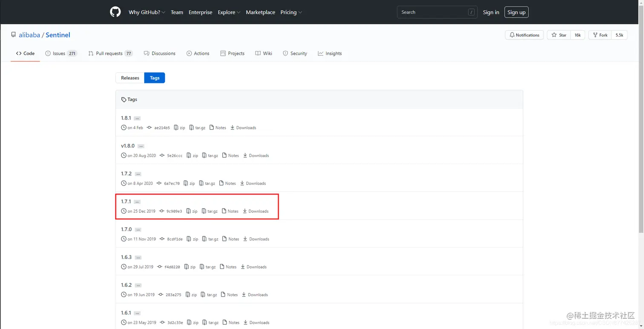The image size is (644, 329).
Task: Open Downloads for tag 1.8.1
Action: click(x=243, y=128)
